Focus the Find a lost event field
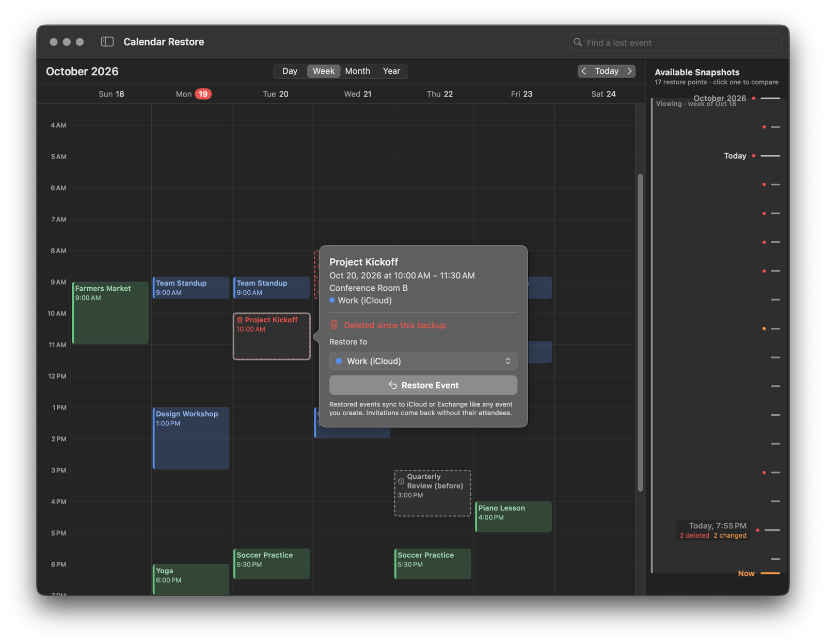The height and width of the screenshot is (644, 826). point(675,42)
